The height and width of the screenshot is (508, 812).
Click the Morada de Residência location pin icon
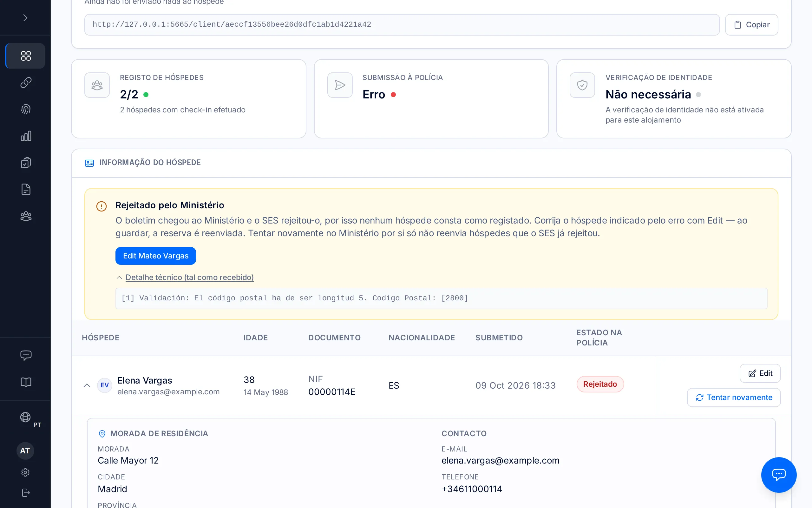tap(102, 434)
